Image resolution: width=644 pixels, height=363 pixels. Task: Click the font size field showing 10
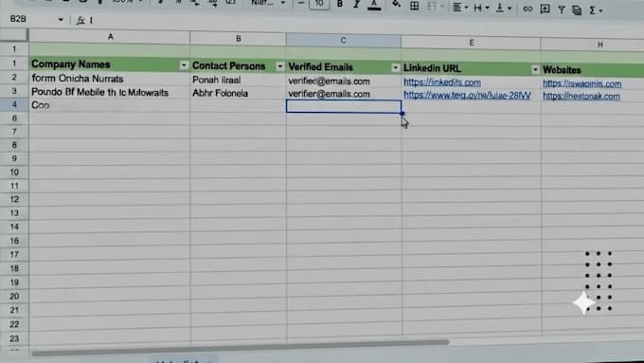coord(319,4)
